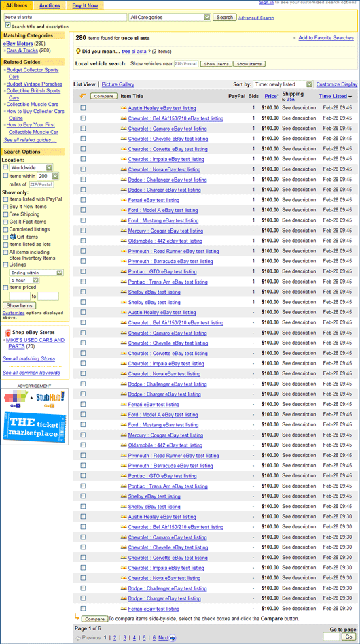Open Add to Favorite Searches link
360x644 pixels.
click(326, 38)
